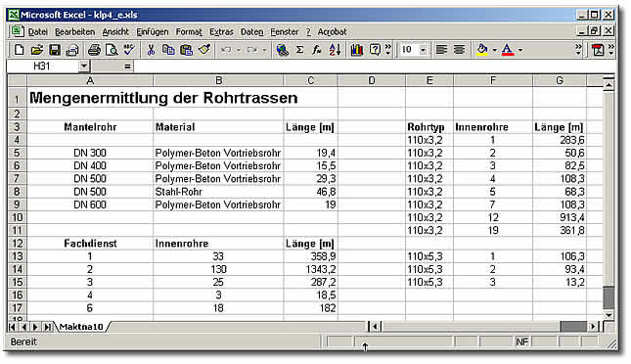Toggle center alignment button

[x=459, y=50]
